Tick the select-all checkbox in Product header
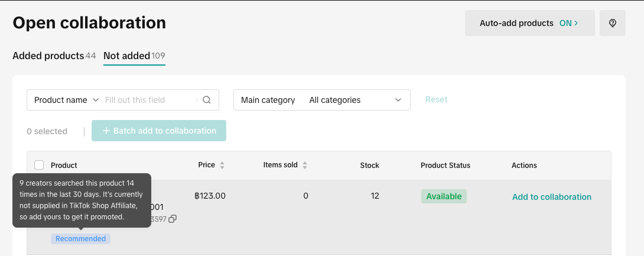Image resolution: width=644 pixels, height=256 pixels. click(39, 166)
